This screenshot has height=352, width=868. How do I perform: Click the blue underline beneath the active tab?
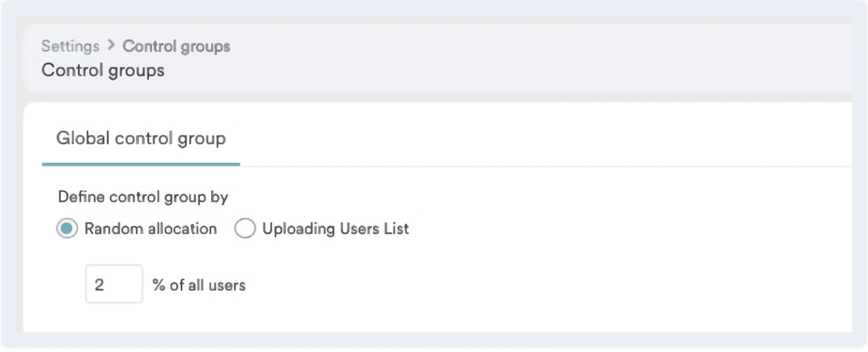click(141, 164)
